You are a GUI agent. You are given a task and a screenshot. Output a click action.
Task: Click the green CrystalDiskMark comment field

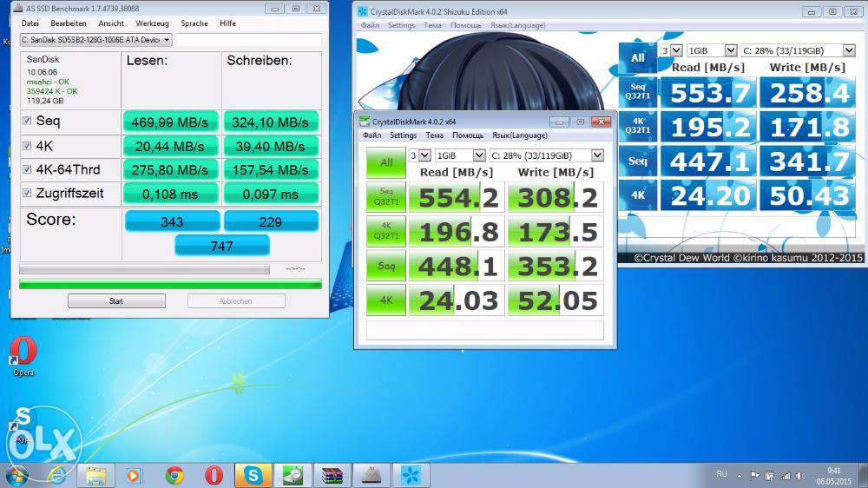485,330
